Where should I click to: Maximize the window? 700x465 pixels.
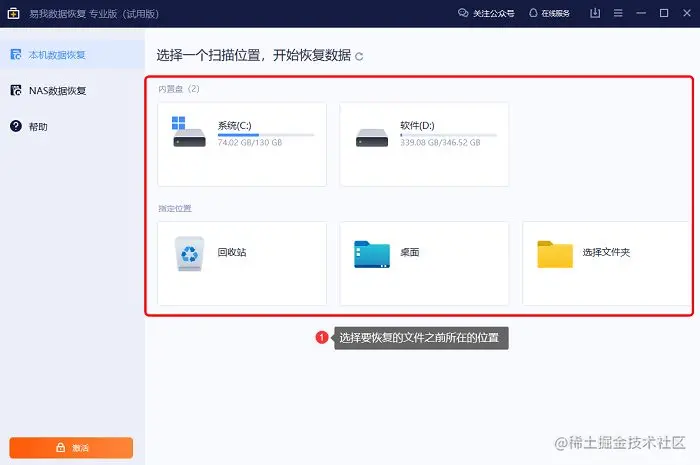[x=664, y=13]
